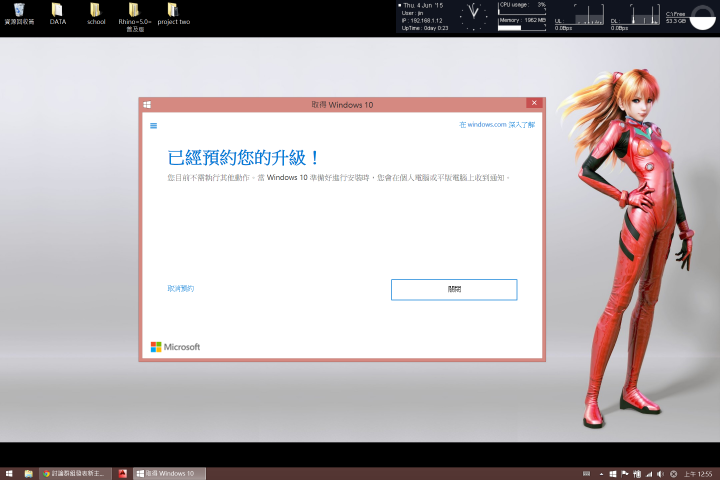Click the CPU usage bar widget
The image size is (720, 480).
pyautogui.click(x=522, y=8)
